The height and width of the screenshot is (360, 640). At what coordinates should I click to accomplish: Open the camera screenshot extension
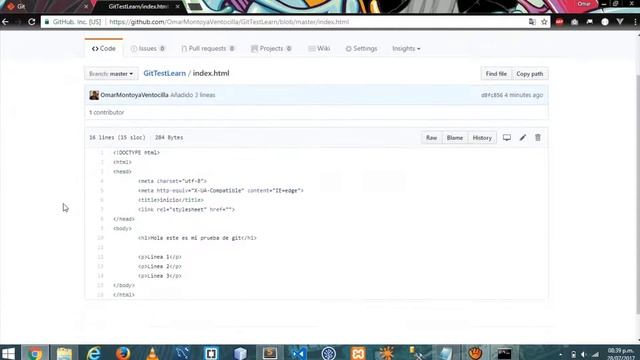click(574, 22)
